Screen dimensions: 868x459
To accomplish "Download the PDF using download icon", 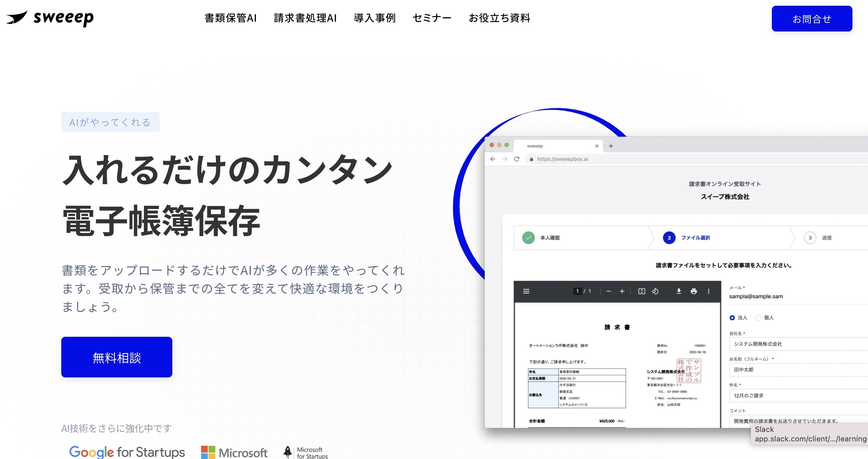I will tap(679, 291).
